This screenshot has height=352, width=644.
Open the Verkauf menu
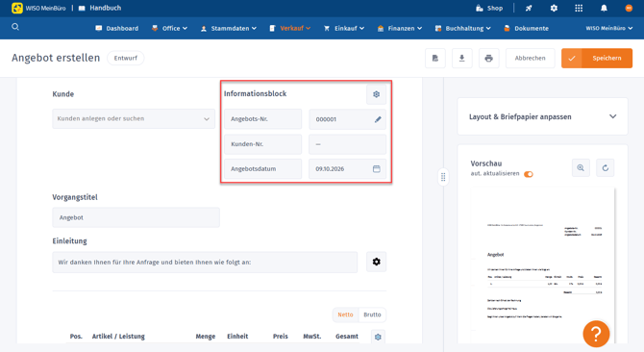tap(290, 28)
